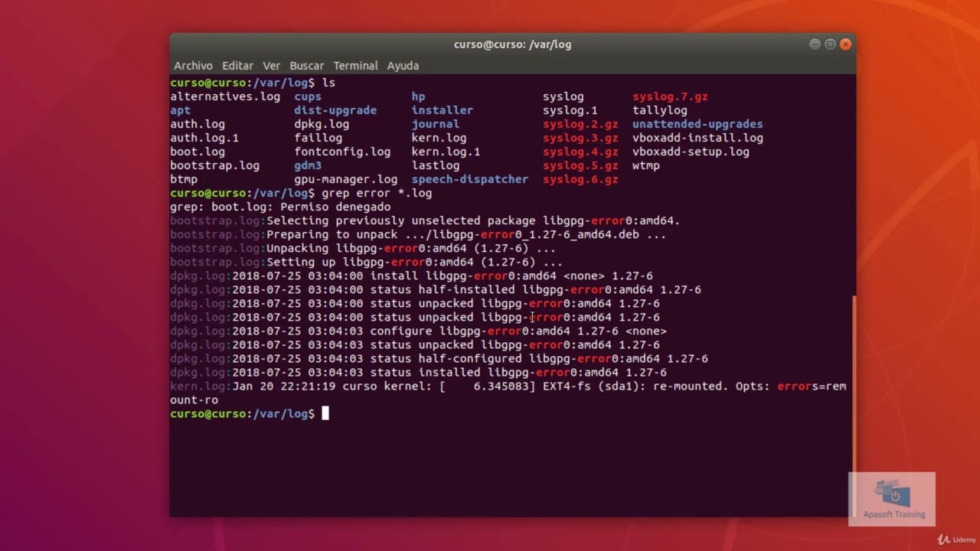Viewport: 980px width, 551px height.
Task: Click syslog in the ls listing
Action: pyautogui.click(x=563, y=96)
